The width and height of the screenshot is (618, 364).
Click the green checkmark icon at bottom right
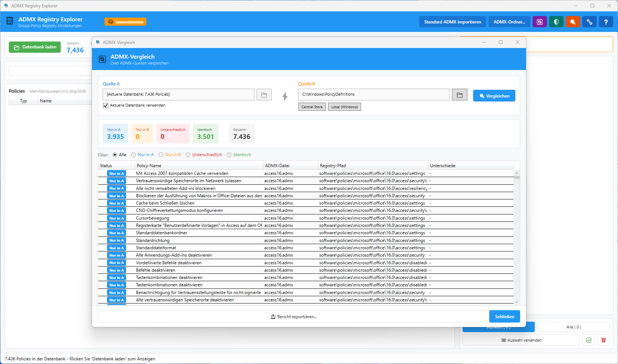coord(589,340)
